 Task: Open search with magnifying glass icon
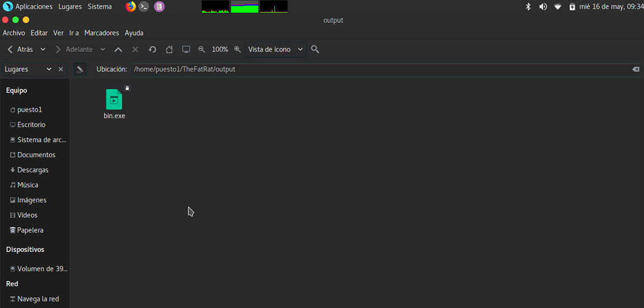click(315, 50)
